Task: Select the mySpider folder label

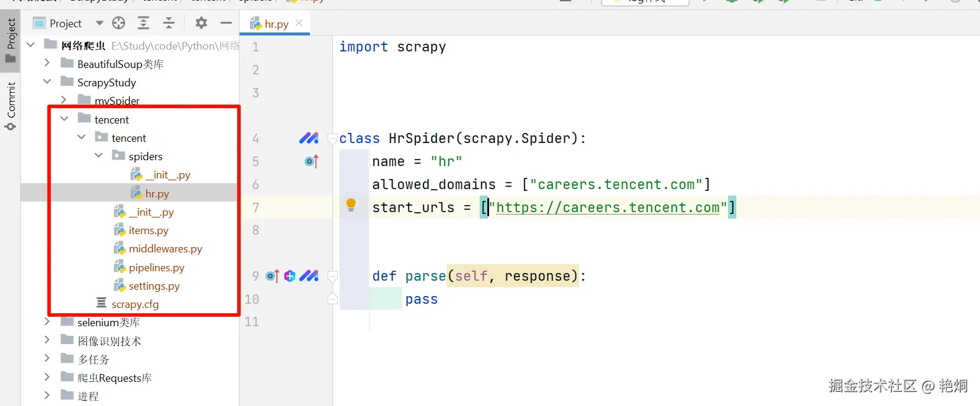Action: point(117,100)
